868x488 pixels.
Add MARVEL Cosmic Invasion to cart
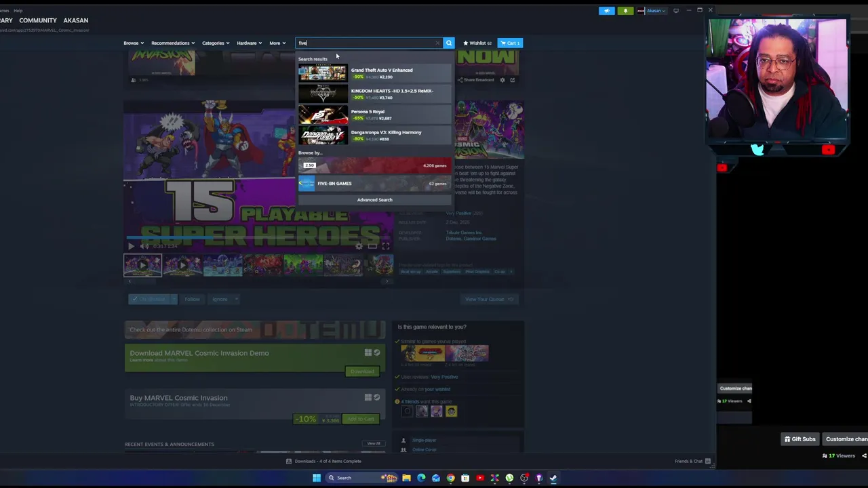[360, 419]
